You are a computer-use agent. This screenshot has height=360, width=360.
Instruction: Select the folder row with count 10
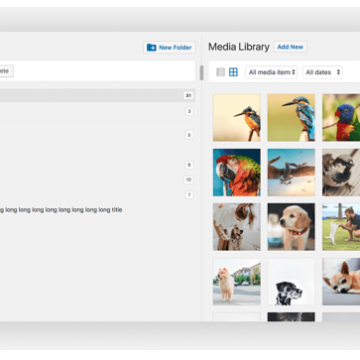pos(97,180)
